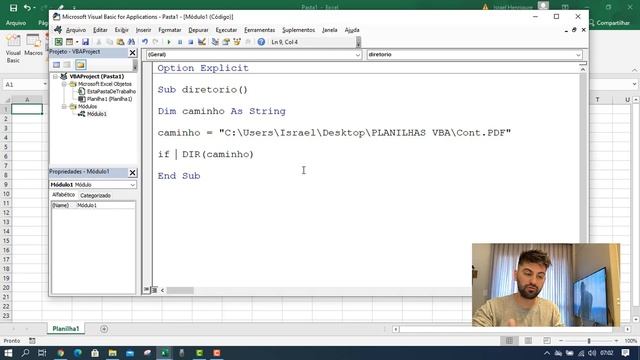Toggle Folders icon in Project panel
This screenshot has height=360, width=640.
80,65
